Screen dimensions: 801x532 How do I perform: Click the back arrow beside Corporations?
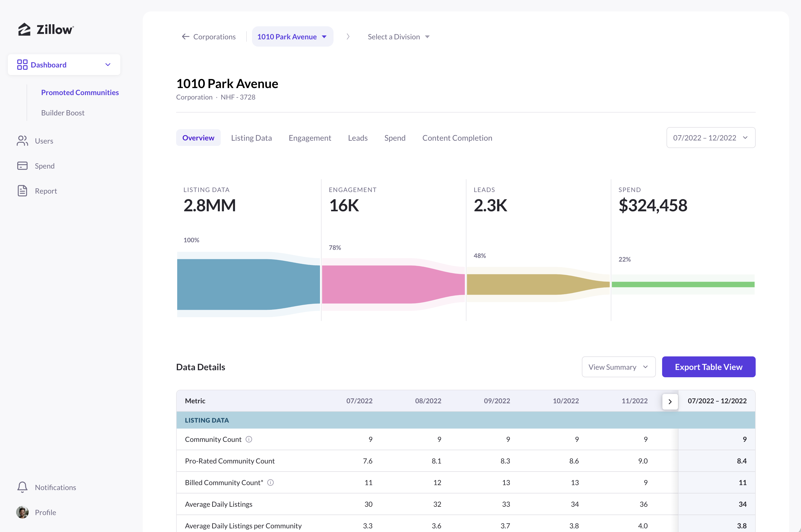click(186, 36)
